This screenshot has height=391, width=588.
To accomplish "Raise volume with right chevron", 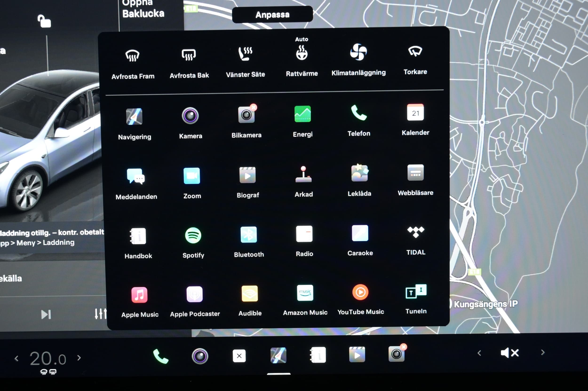I will tap(543, 352).
